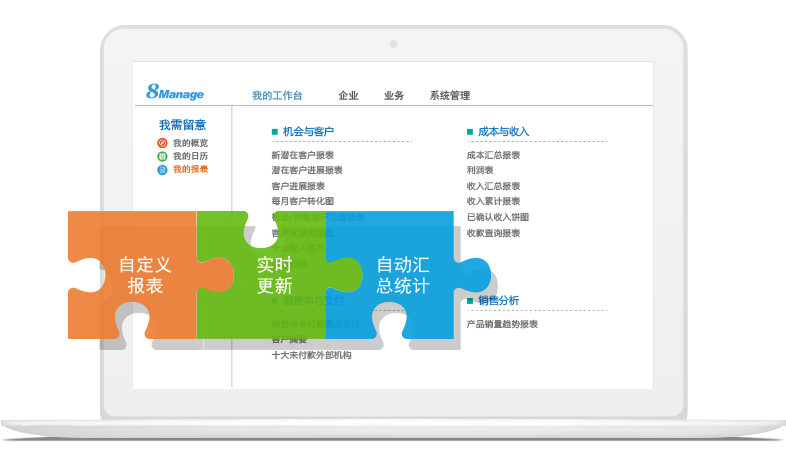Open 收入汇总报表
Screen dimensions: 786x470
coord(493,186)
